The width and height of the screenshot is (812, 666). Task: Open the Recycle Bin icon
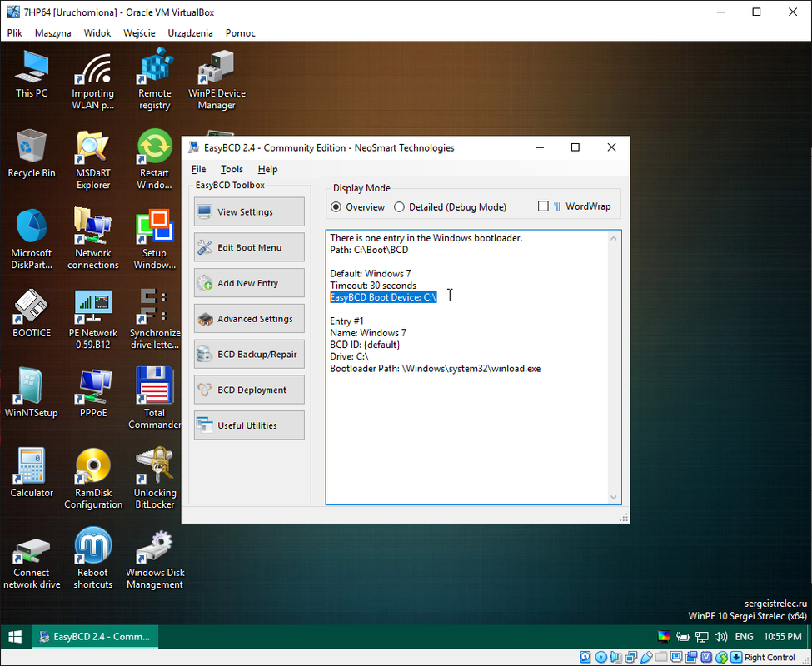tap(31, 154)
